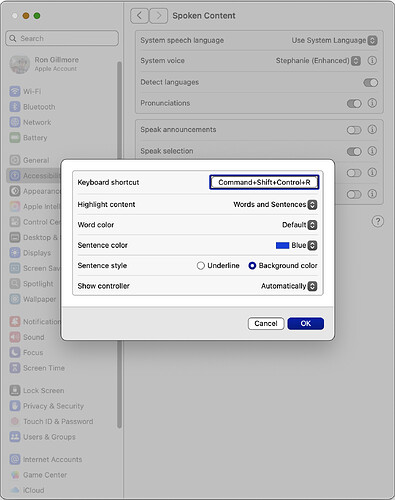This screenshot has height=500, width=395.
Task: Open Lock Screen settings icon
Action: (x=15, y=390)
